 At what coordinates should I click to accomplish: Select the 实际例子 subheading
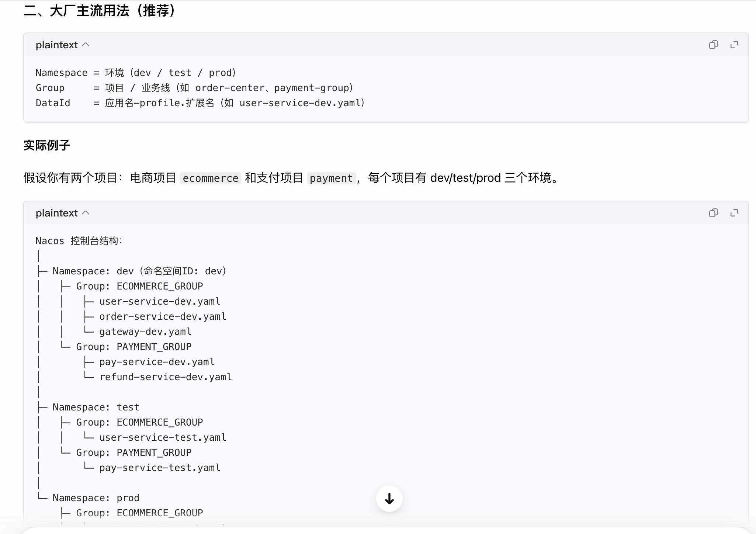[x=47, y=145]
